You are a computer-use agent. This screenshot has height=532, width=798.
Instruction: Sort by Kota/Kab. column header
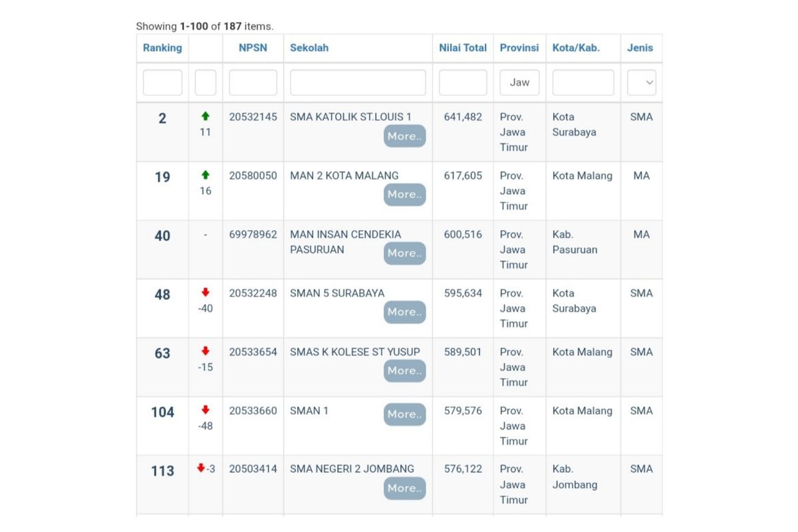[576, 48]
